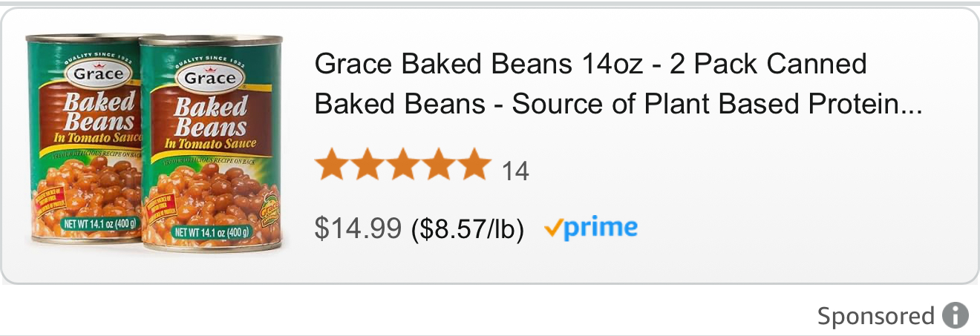The height and width of the screenshot is (336, 980).
Task: Click the Grace logo on the left can
Action: pos(95,74)
